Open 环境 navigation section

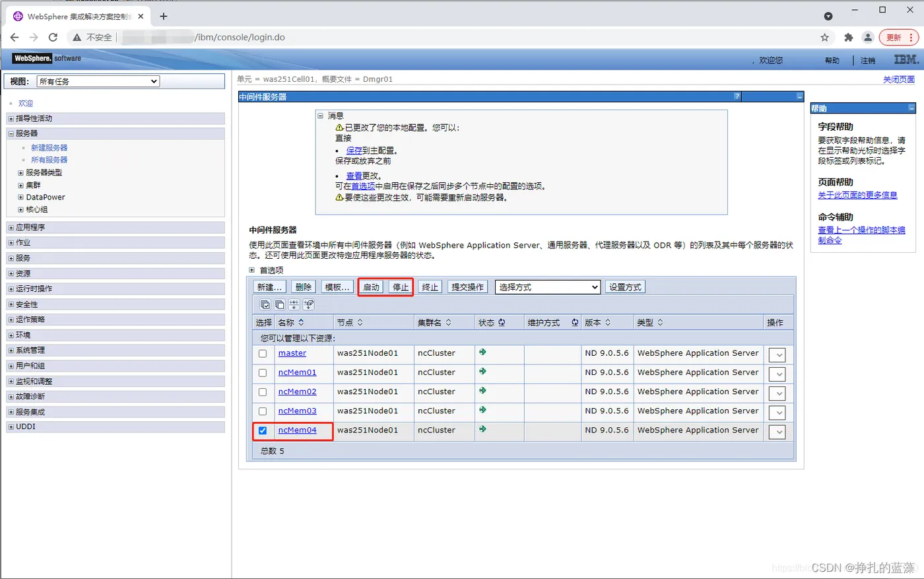pos(115,335)
